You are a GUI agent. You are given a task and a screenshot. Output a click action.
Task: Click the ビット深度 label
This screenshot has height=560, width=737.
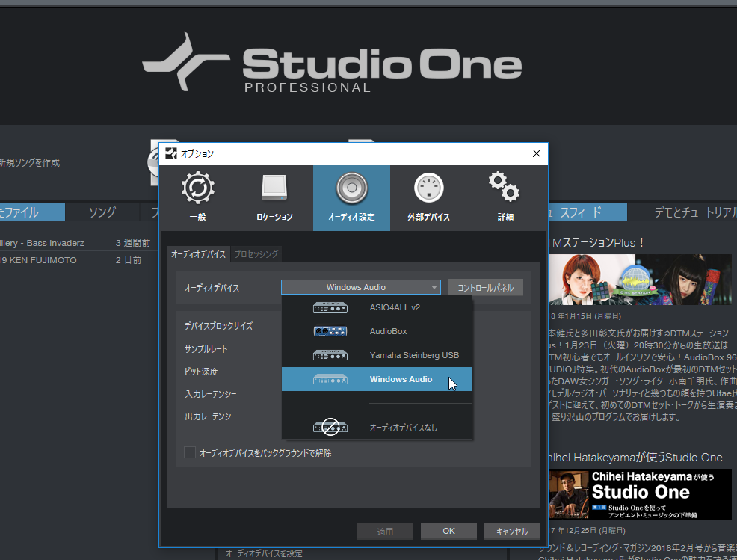tap(201, 372)
